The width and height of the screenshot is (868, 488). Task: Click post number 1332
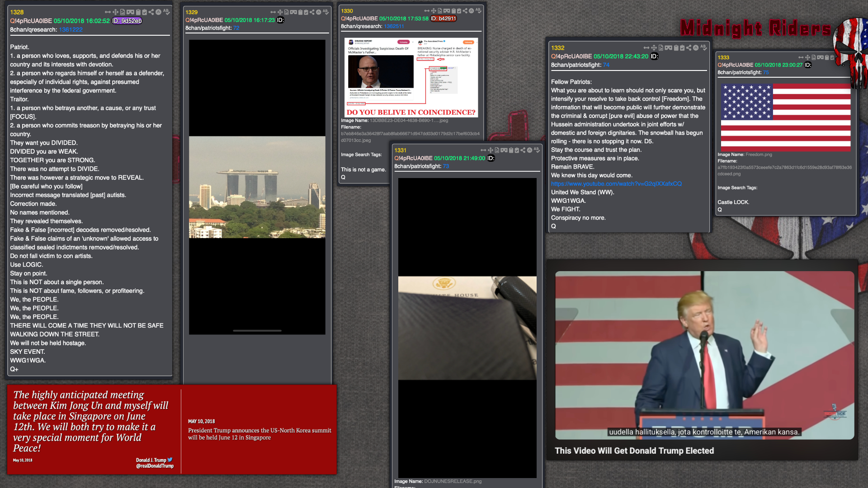[558, 48]
